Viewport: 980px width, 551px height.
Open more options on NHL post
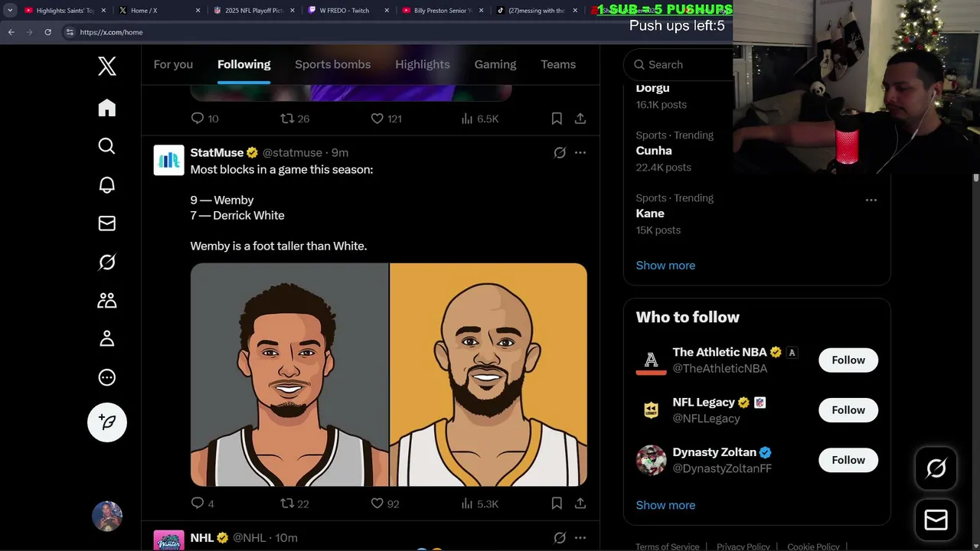point(580,538)
